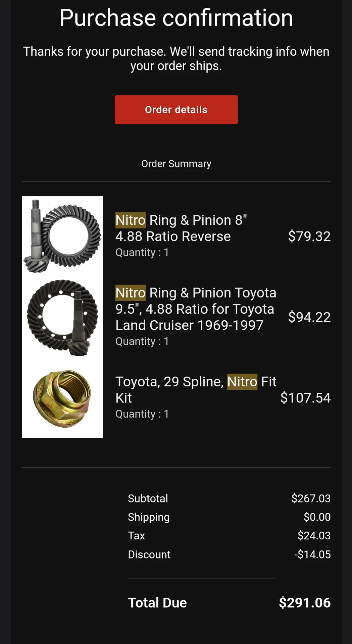352x644 pixels.
Task: Select the Shipping amount $0.00
Action: point(317,517)
